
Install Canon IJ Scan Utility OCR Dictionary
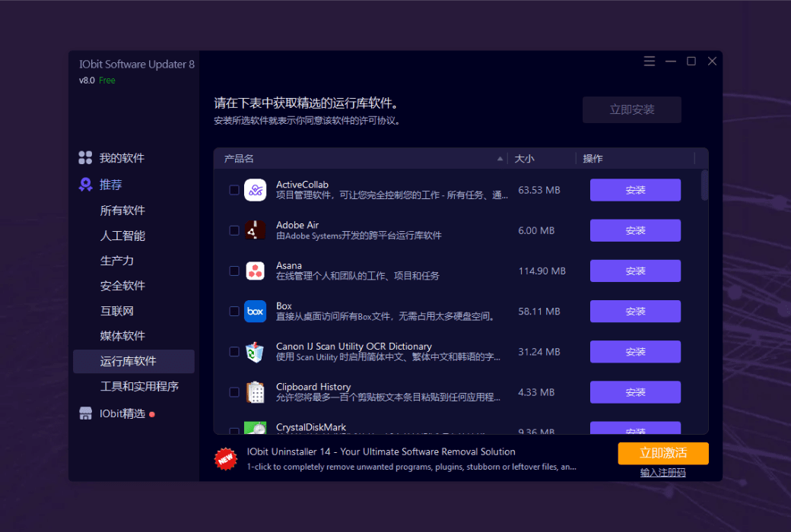(x=635, y=351)
